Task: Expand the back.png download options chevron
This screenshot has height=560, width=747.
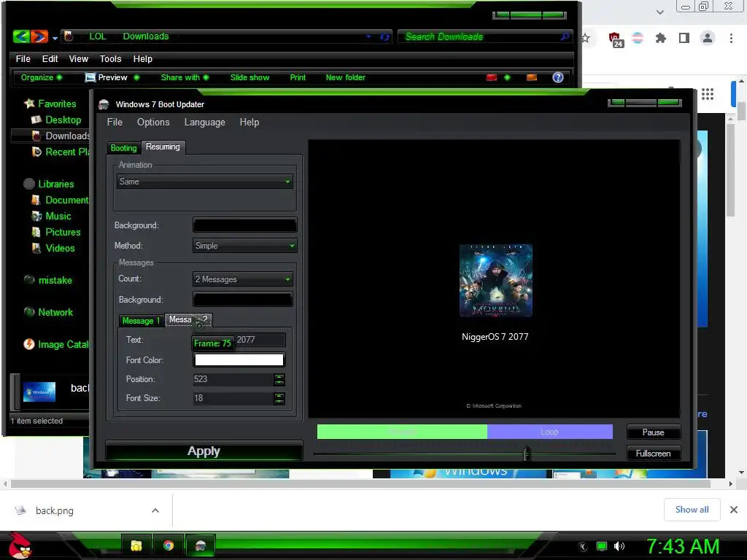Action: pos(155,510)
